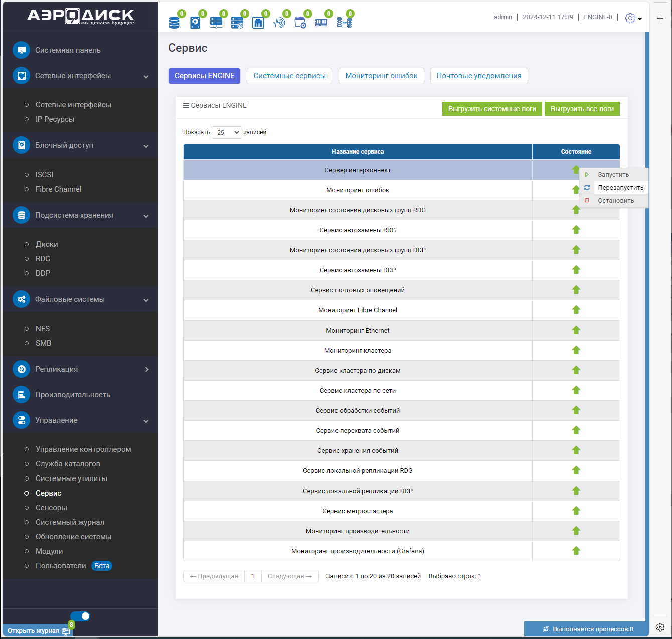Sort table by Название сервиса column header
The width and height of the screenshot is (672, 639).
point(358,152)
